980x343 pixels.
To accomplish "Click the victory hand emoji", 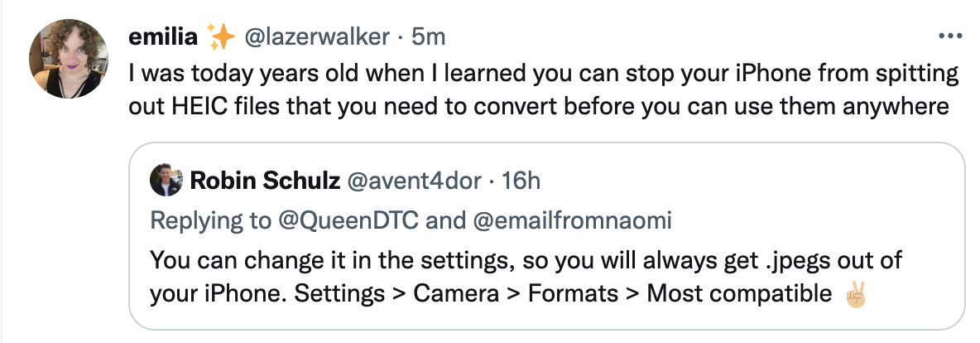I will point(855,292).
